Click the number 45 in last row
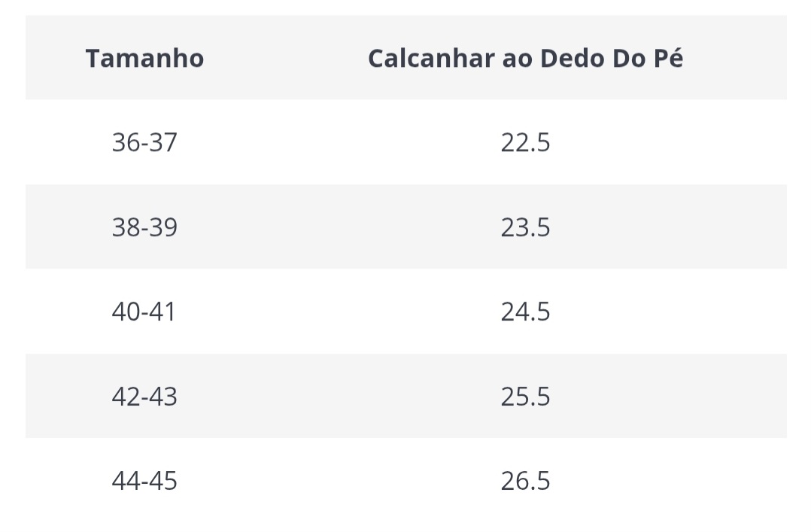Image resolution: width=811 pixels, height=532 pixels. coord(163,481)
